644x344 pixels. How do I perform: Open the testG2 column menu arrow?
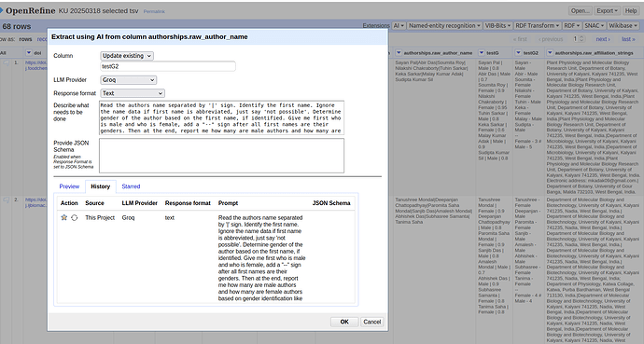[x=518, y=53]
